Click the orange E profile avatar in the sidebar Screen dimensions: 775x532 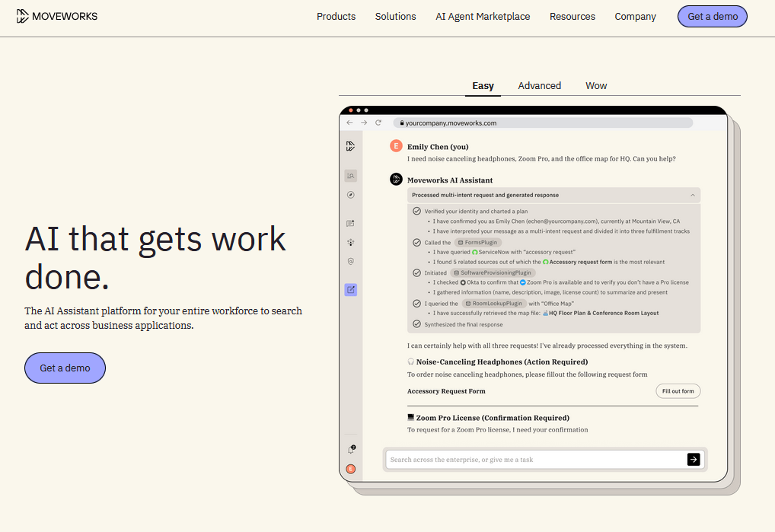coord(350,470)
